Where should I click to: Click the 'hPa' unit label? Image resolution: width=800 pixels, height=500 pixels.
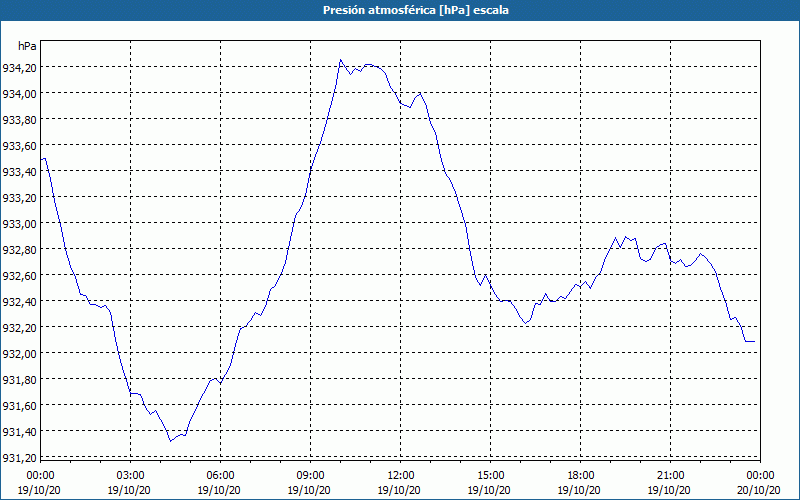click(27, 46)
